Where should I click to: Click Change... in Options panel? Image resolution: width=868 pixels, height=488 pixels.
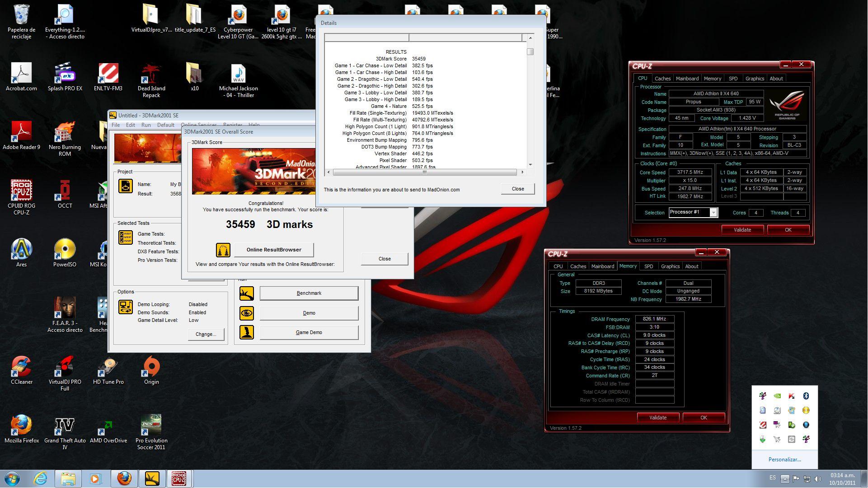click(x=206, y=334)
